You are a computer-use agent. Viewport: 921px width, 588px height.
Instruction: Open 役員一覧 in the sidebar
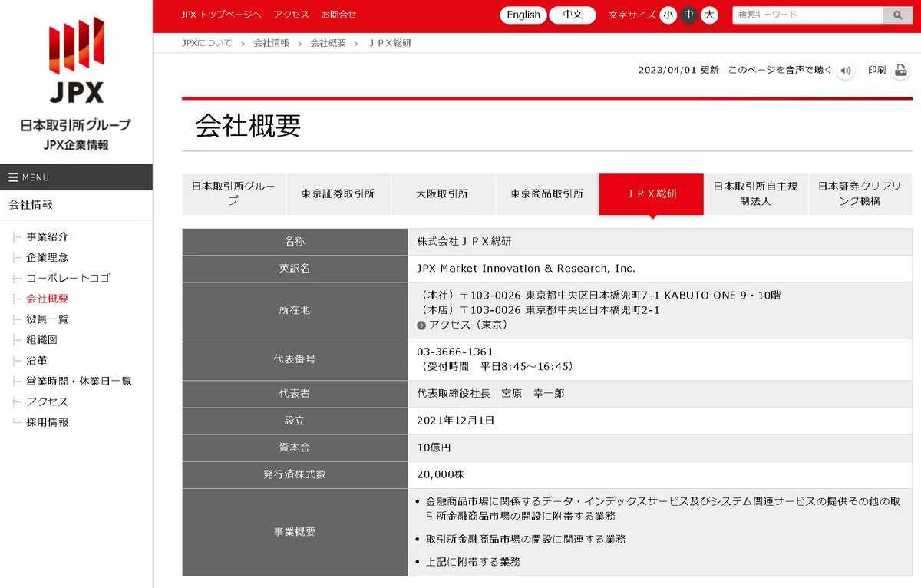tap(48, 319)
